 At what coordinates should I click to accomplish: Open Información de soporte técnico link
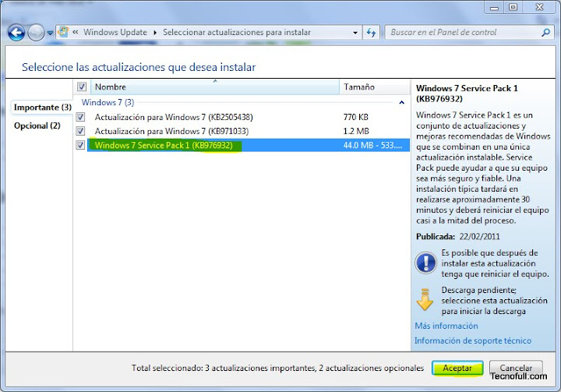[x=473, y=341]
